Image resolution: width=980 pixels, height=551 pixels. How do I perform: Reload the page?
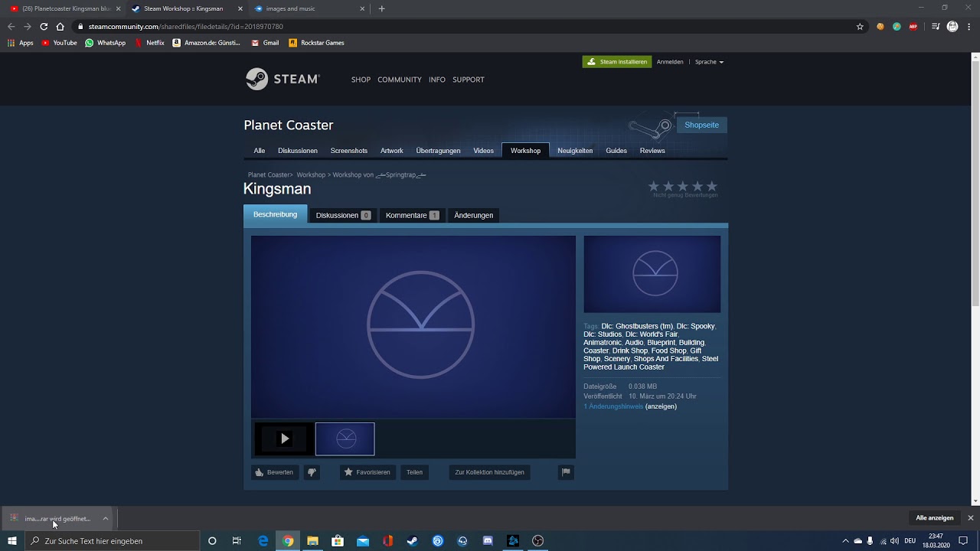coord(44,27)
